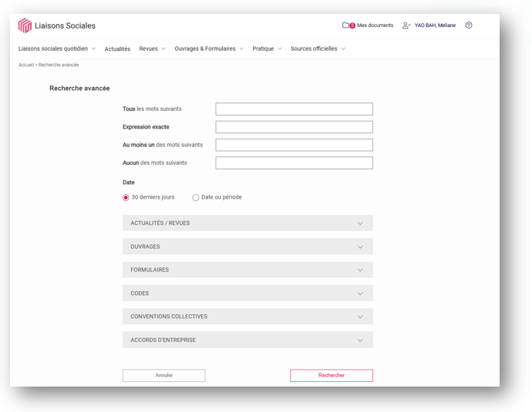Expand the ACTUALITÉS / REVUES section

(x=247, y=223)
